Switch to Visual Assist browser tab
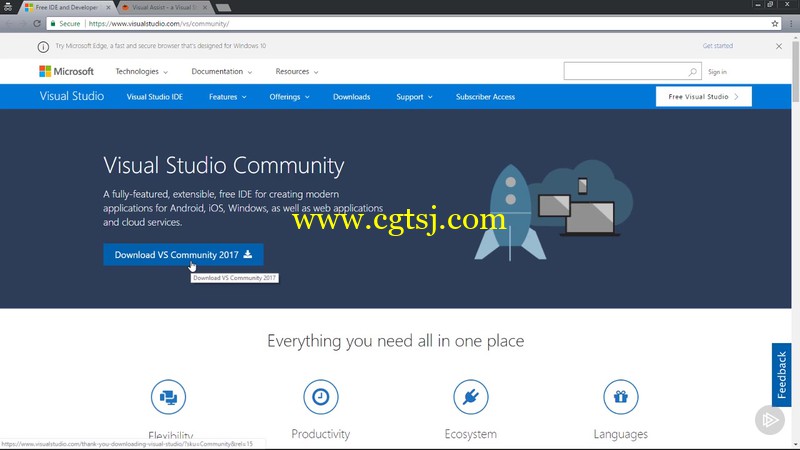 pos(162,8)
